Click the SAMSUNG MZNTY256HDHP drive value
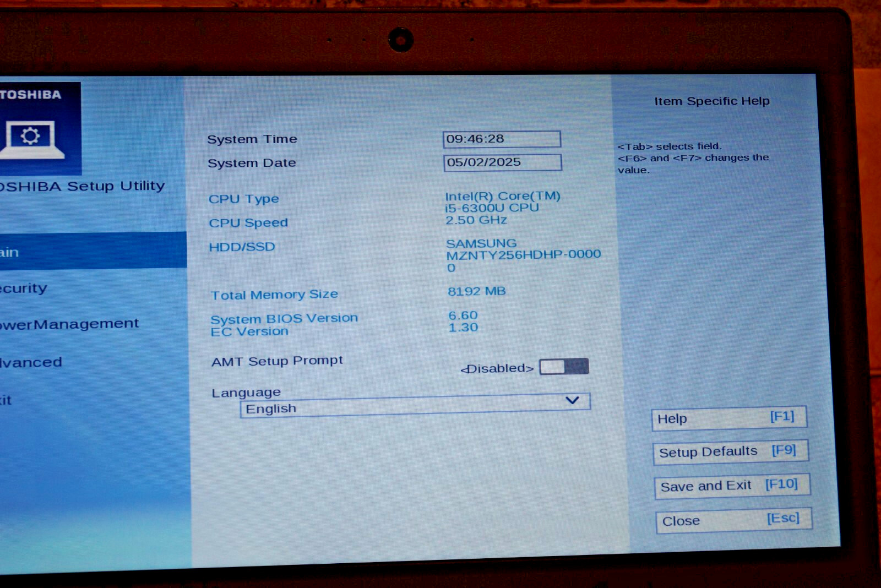 (523, 255)
